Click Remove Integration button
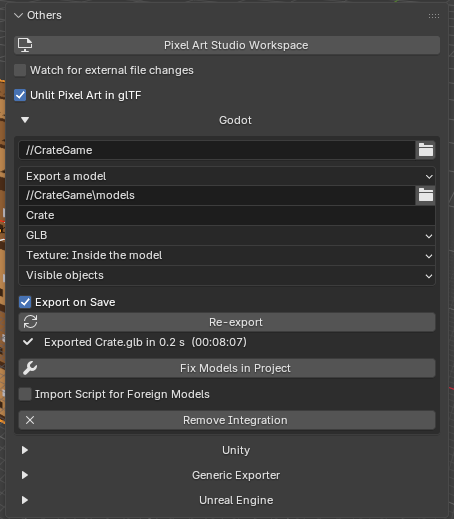Viewport: 454px width, 519px height. pyautogui.click(x=227, y=420)
